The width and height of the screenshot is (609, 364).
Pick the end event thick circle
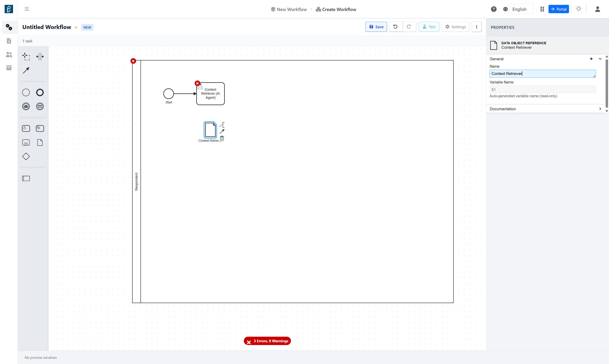click(x=40, y=92)
